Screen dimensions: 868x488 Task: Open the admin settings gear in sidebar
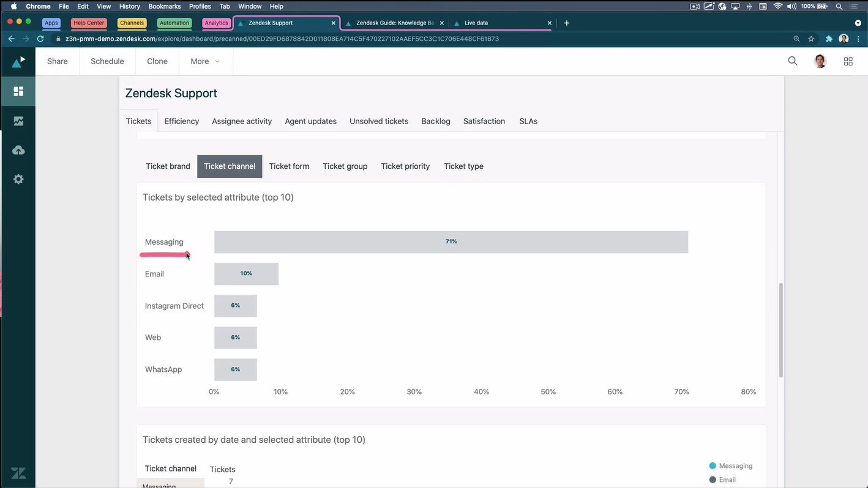point(18,179)
